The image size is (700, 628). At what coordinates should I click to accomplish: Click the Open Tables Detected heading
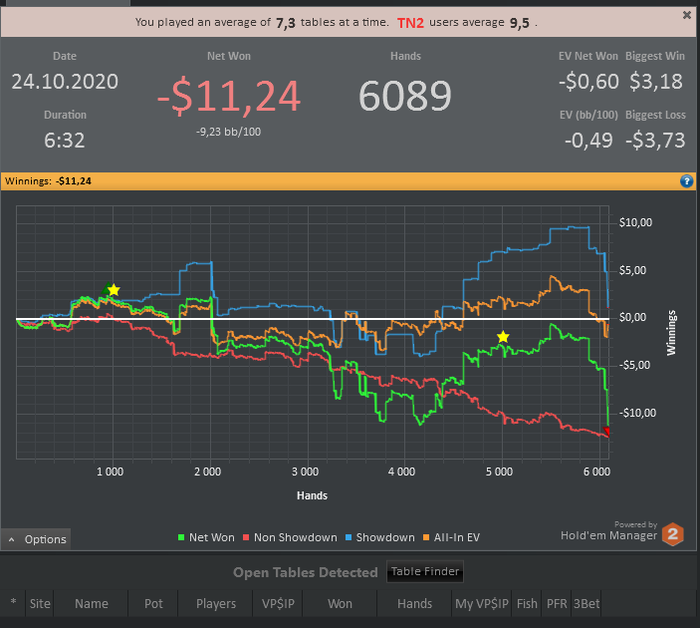pyautogui.click(x=305, y=573)
